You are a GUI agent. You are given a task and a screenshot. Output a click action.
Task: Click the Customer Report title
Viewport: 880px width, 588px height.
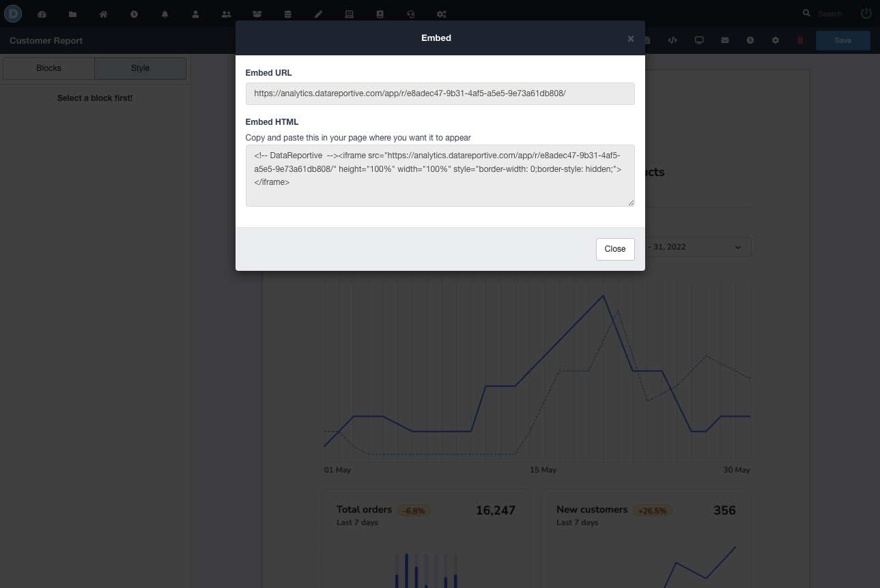pos(46,40)
